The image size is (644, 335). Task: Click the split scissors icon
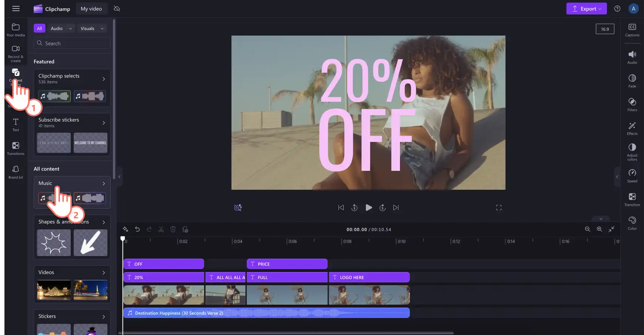pos(161,229)
